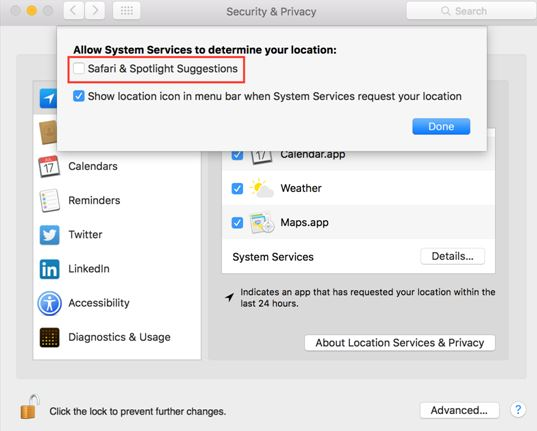Click the Done button

441,126
